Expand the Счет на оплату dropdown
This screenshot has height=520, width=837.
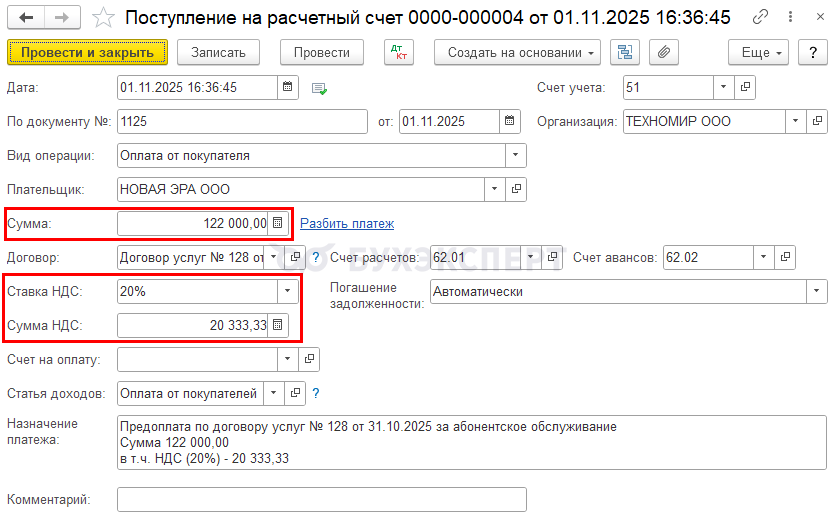point(287,359)
